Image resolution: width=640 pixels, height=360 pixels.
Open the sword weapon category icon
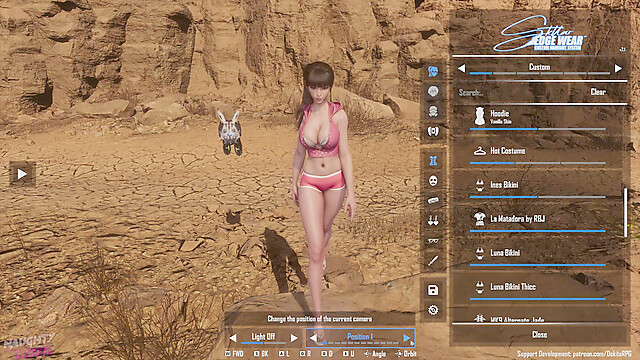(x=433, y=260)
